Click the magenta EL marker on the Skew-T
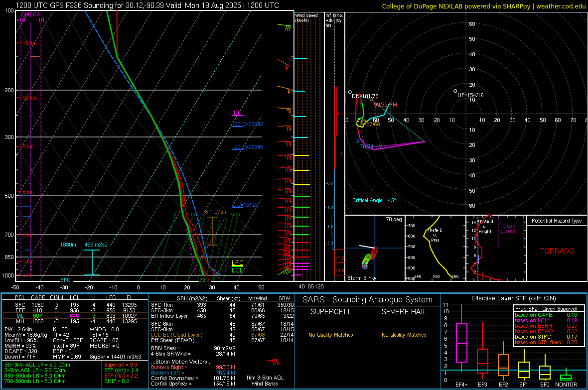Viewport: 588px width, 390px height. (237, 113)
